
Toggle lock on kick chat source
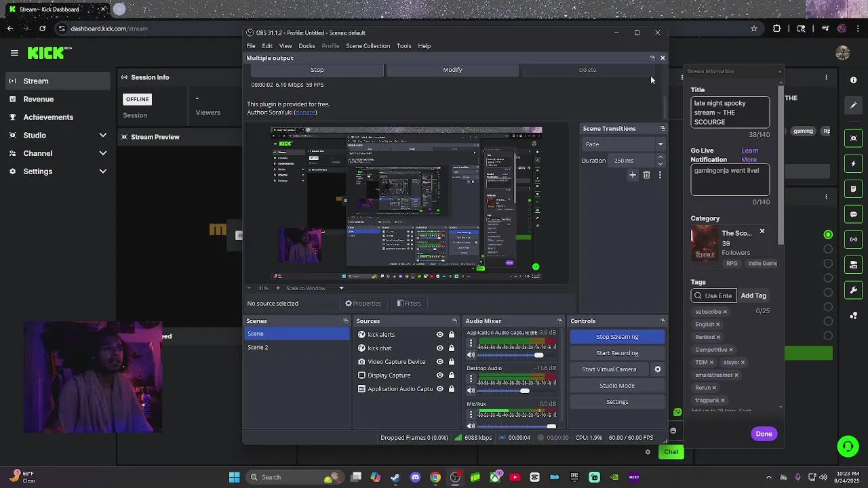451,348
